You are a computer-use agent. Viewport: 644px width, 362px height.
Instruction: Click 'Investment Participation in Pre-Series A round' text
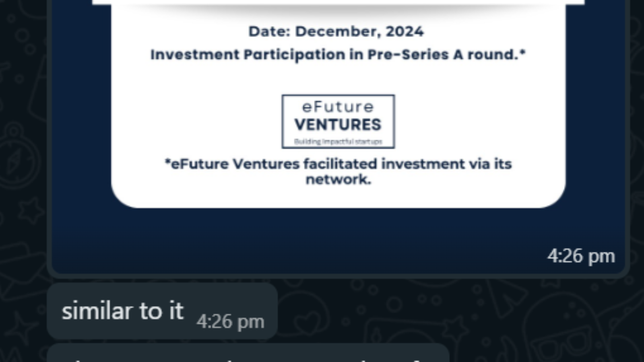pos(338,54)
